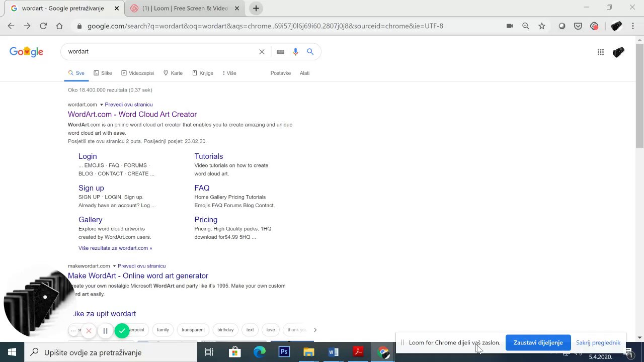Viewport: 644px width, 362px height.
Task: Select the family image filter chip
Action: [x=163, y=330]
